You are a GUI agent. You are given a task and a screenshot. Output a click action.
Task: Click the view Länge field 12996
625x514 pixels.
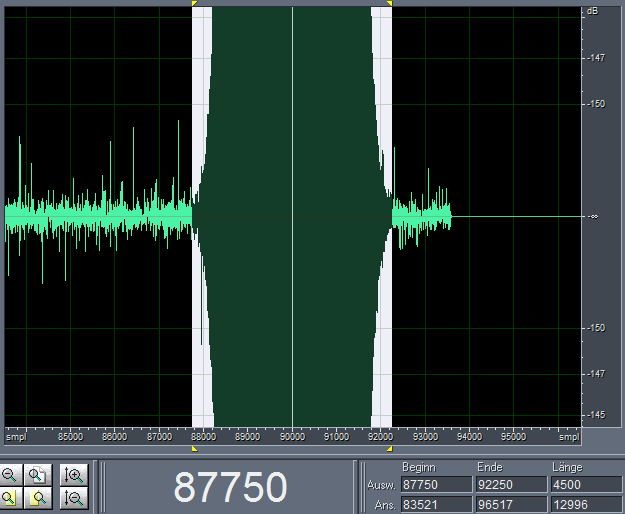tap(586, 505)
